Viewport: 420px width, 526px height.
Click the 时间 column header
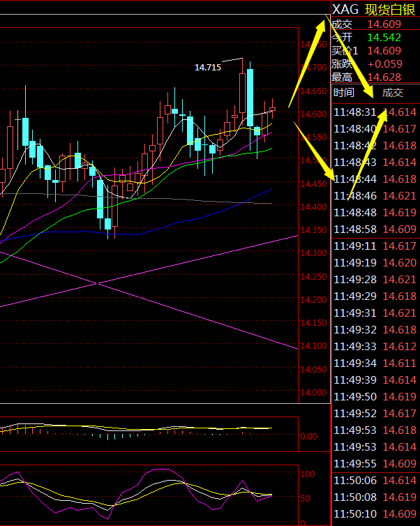(x=344, y=92)
